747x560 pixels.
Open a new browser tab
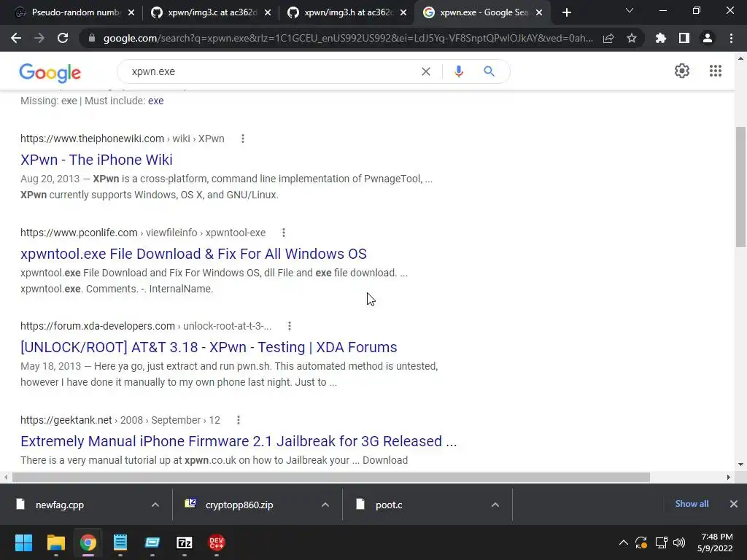click(566, 12)
